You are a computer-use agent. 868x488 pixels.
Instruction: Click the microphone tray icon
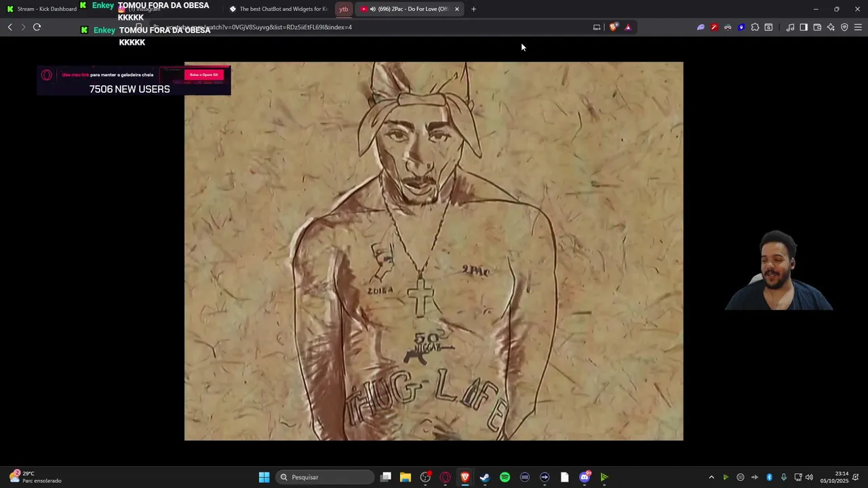tap(784, 477)
